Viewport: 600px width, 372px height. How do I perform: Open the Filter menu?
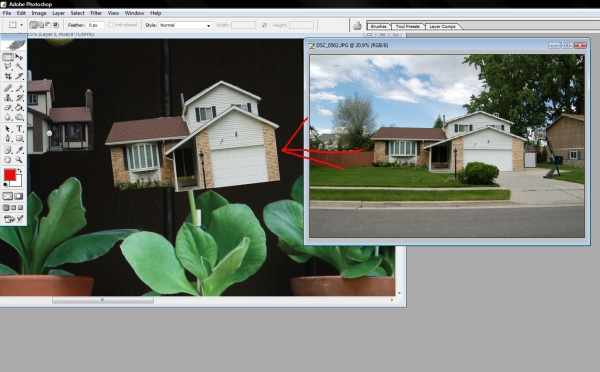[x=96, y=13]
